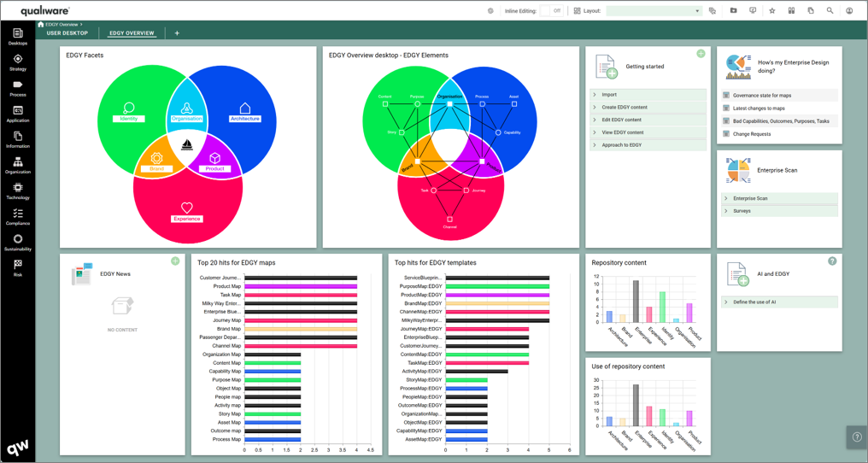Add a new desktop tab with plus
The width and height of the screenshot is (868, 463).
(x=177, y=33)
